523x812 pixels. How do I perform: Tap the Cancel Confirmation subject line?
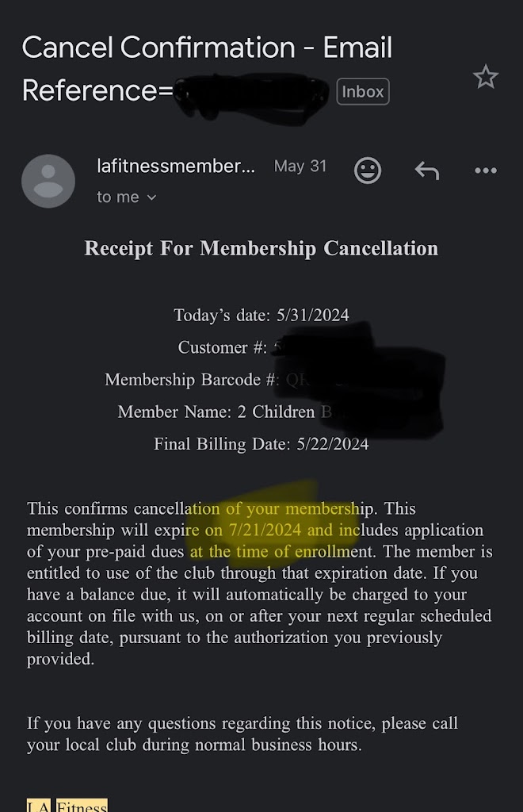coord(207,49)
